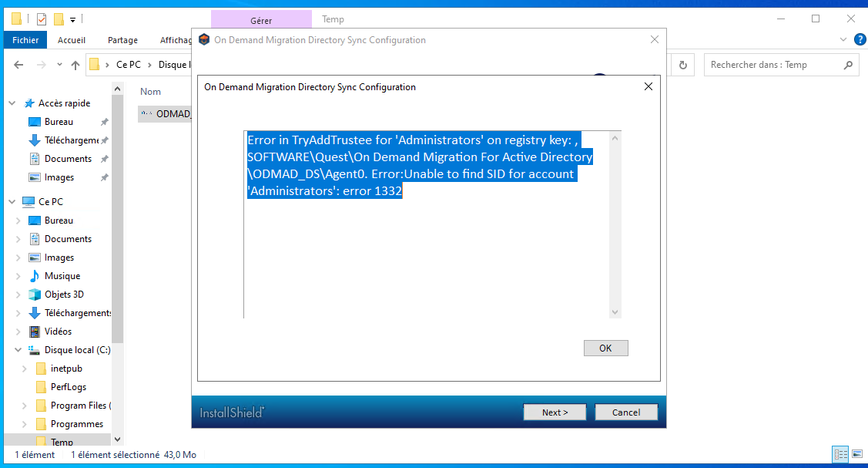The width and height of the screenshot is (868, 468).
Task: Select the Temp folder in tree
Action: [62, 442]
